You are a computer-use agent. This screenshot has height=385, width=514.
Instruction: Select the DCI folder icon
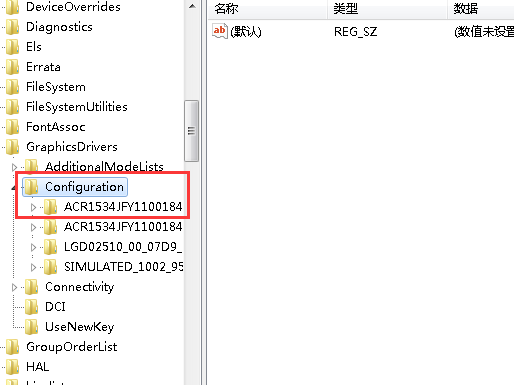click(32, 307)
